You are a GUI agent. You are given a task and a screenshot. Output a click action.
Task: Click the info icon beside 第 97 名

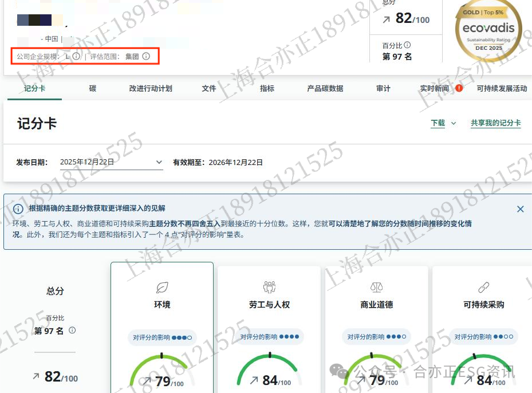72,331
